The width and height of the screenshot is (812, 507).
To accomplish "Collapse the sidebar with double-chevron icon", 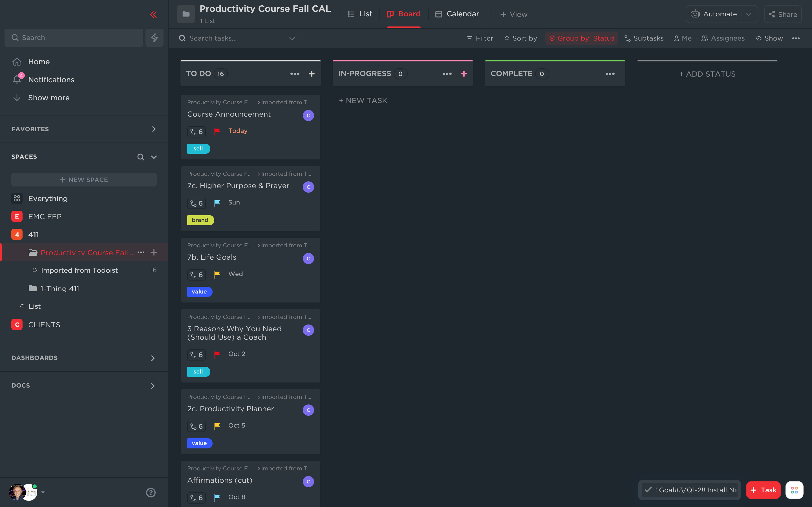I will [153, 14].
